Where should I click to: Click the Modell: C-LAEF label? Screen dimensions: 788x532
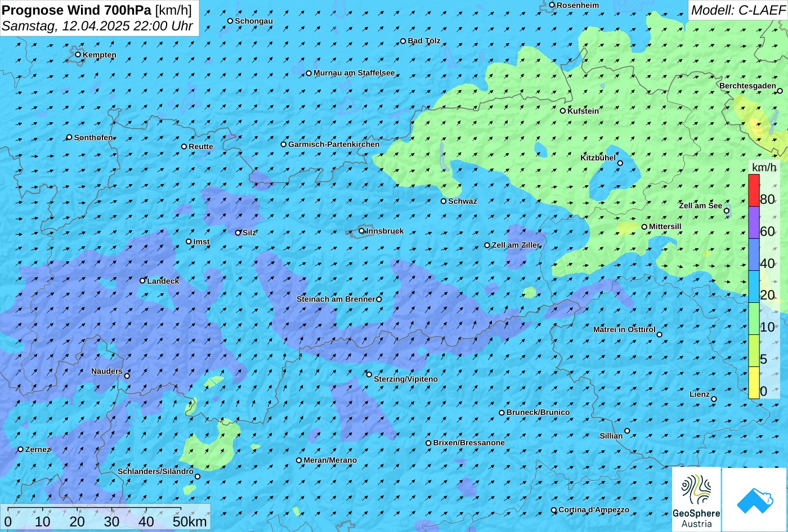point(737,10)
